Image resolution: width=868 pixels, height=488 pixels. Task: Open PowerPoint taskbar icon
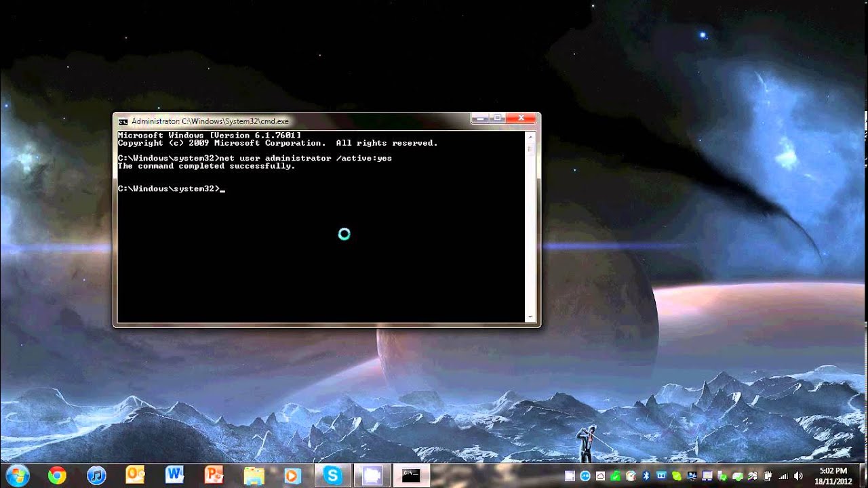coord(214,475)
